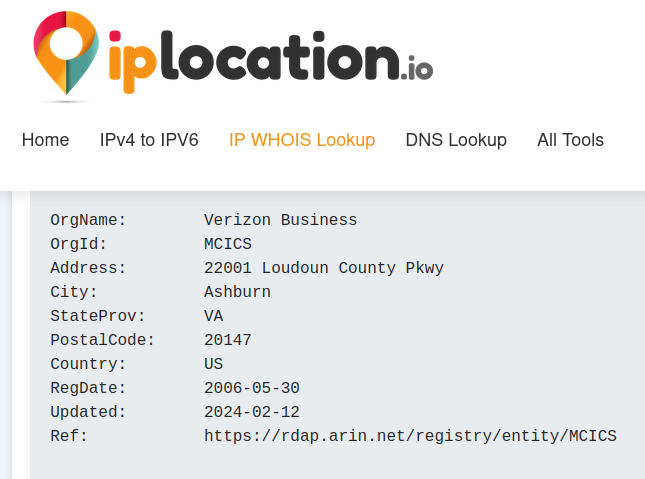Viewport: 645px width, 479px height.
Task: Select address 22001 Loudoun County Pkwy
Action: click(x=324, y=268)
